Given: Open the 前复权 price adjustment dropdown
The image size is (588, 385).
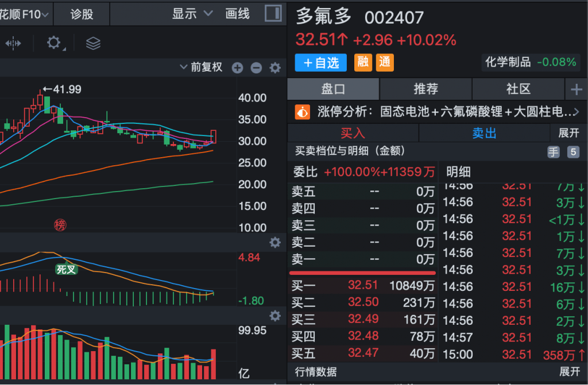Looking at the screenshot, I should point(201,68).
